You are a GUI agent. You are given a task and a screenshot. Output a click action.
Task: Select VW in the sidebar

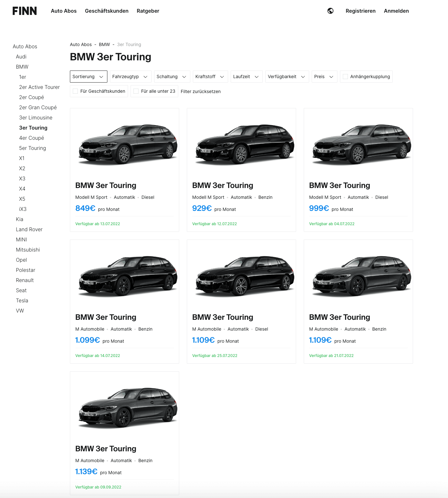coord(20,311)
